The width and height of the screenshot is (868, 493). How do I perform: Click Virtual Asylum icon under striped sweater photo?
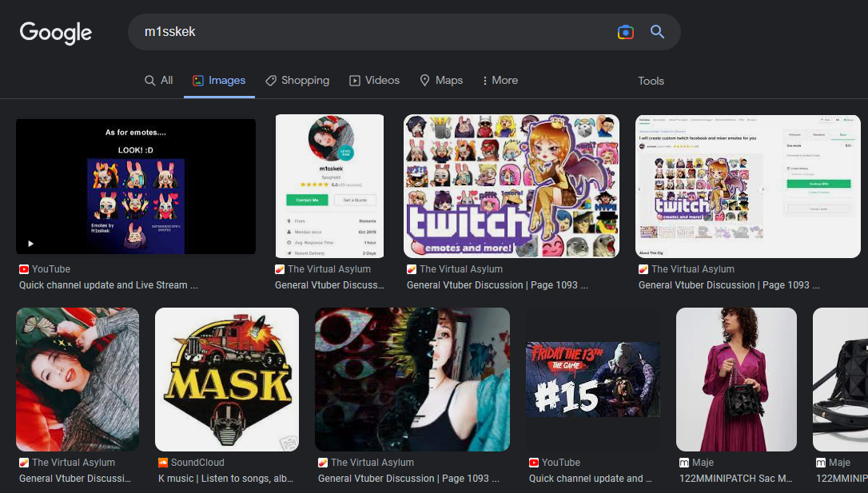point(24,463)
